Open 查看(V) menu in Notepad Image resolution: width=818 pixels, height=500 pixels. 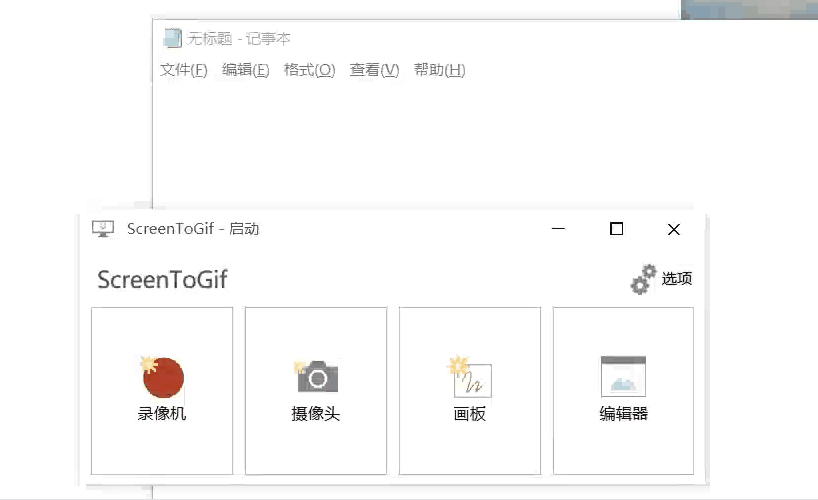click(x=374, y=70)
